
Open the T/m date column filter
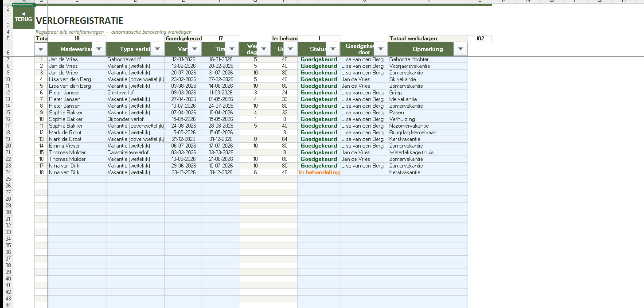(x=232, y=49)
